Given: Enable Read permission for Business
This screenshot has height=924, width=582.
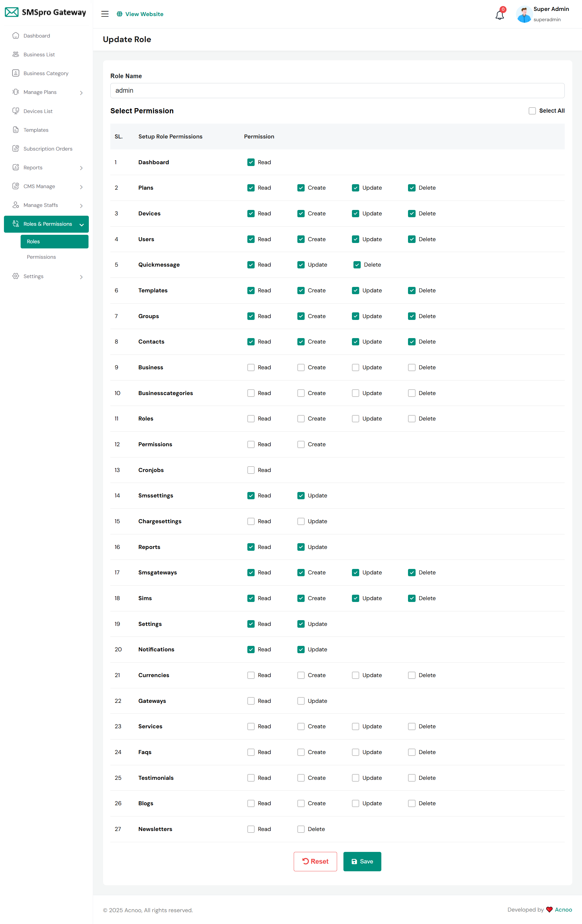Looking at the screenshot, I should pyautogui.click(x=251, y=367).
